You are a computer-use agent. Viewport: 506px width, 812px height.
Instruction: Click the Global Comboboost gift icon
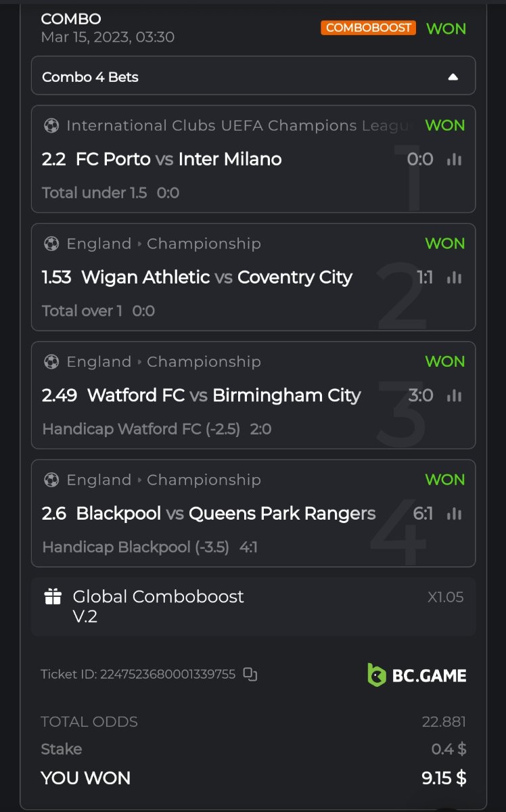[53, 597]
